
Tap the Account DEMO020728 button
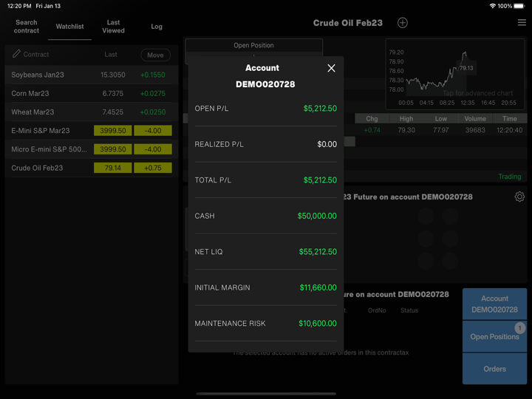[494, 304]
